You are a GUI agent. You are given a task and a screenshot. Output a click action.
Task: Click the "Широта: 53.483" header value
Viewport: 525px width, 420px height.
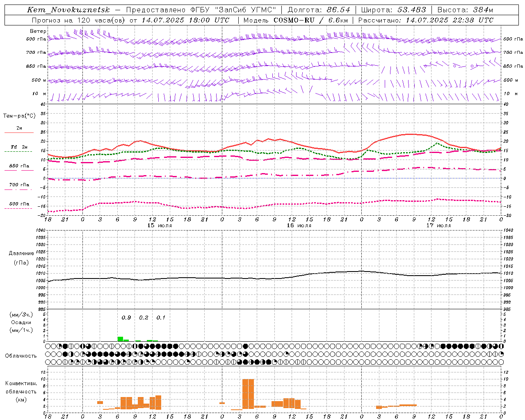(394, 10)
